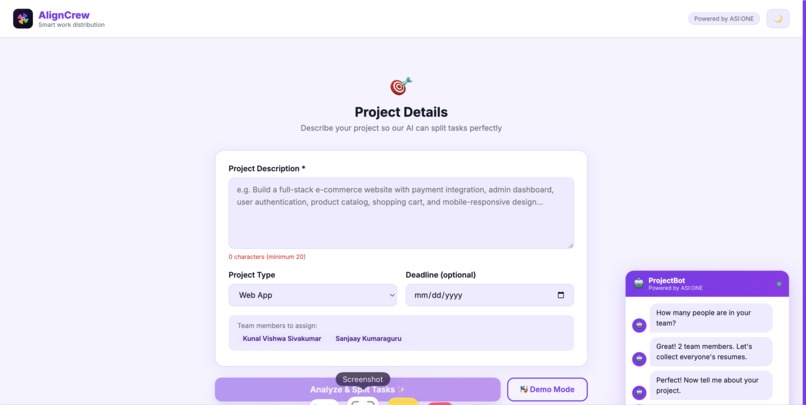The image size is (806, 405).
Task: Click bot avatar beside 'Great! 2 team members' message
Action: point(639,359)
